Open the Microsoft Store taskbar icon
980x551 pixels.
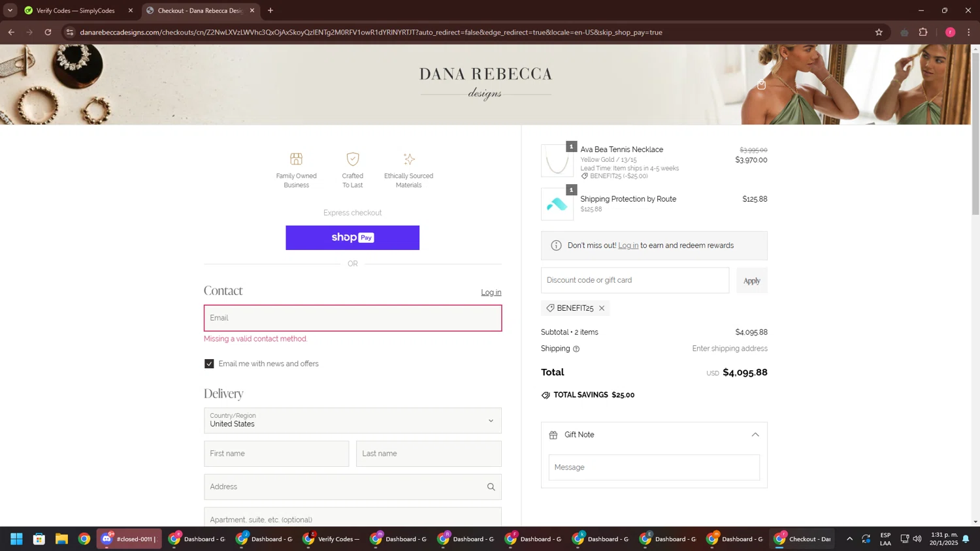[x=39, y=539]
